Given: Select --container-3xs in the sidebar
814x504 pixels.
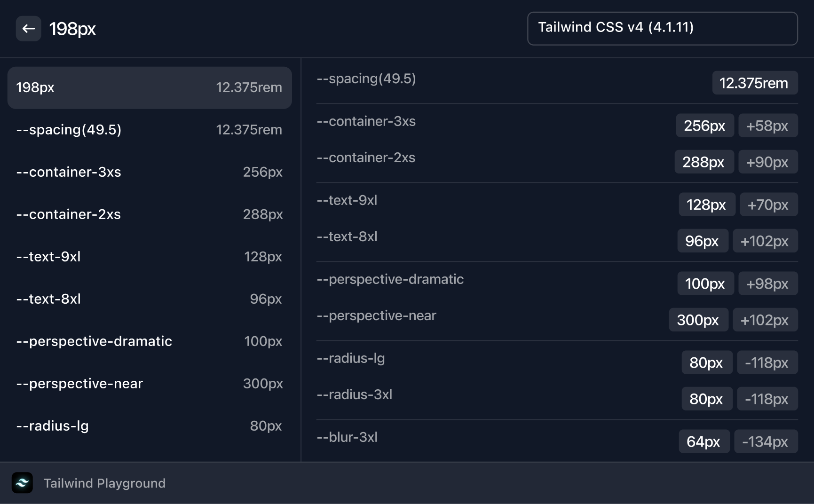Looking at the screenshot, I should (x=149, y=172).
